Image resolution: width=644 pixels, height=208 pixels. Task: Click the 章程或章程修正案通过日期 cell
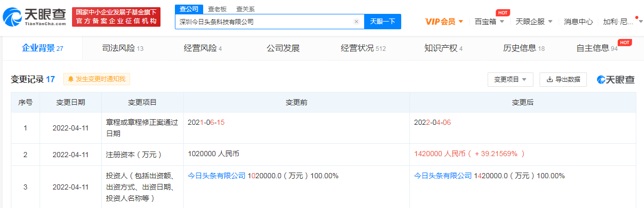click(142, 128)
